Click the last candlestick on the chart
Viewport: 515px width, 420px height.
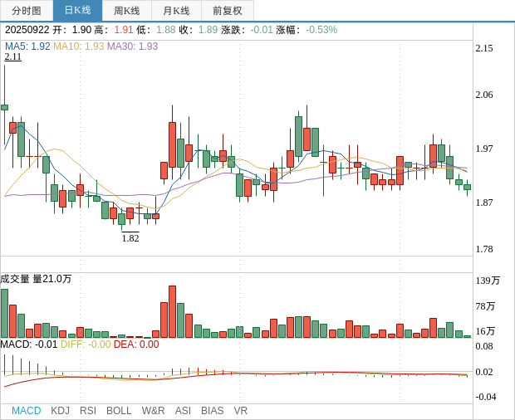point(467,188)
